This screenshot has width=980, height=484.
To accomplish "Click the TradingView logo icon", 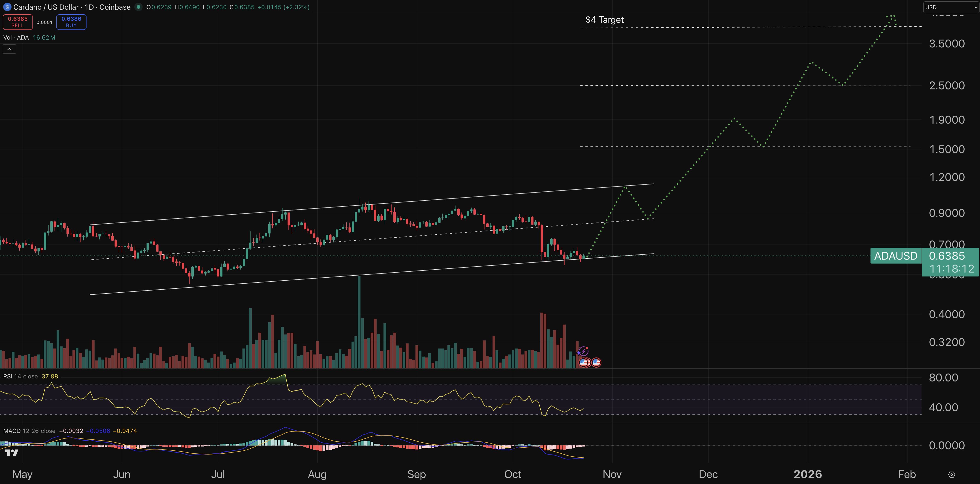I will coord(12,453).
